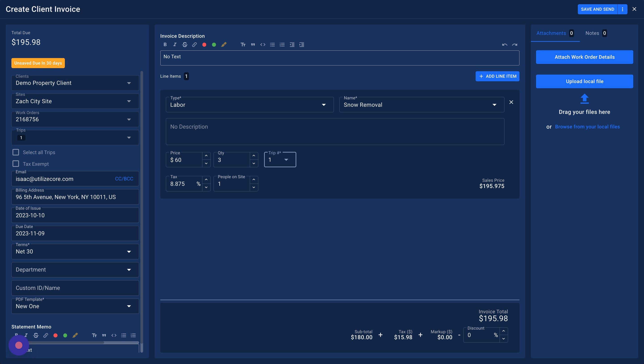Toggle code block in Invoice Description toolbar
Image resolution: width=644 pixels, height=364 pixels.
(263, 44)
